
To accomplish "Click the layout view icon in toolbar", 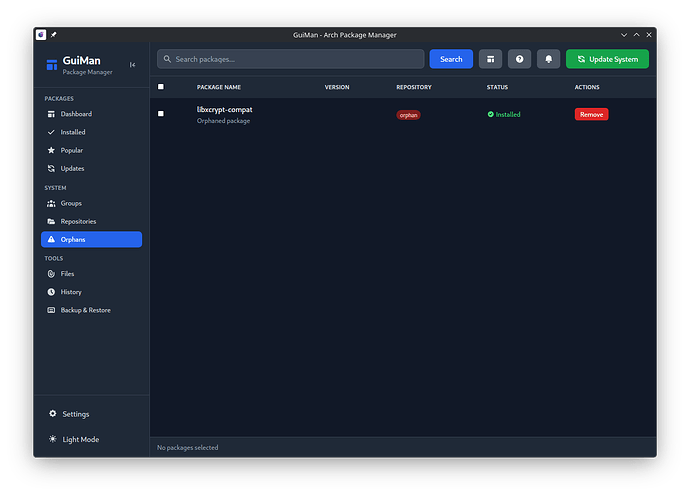I will coord(490,59).
